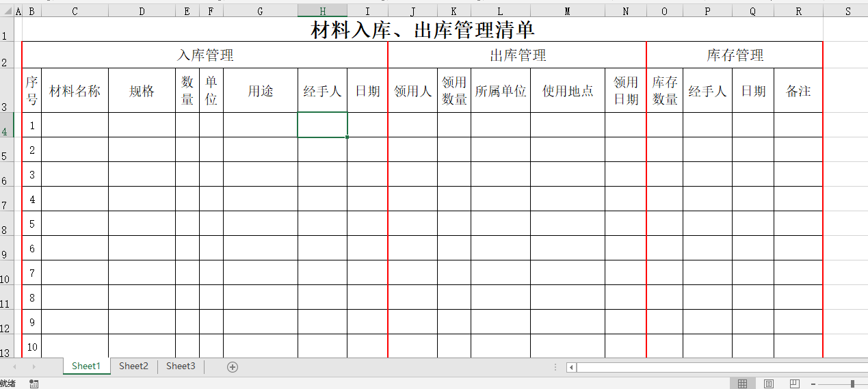Image resolution: width=868 pixels, height=389 pixels.
Task: Click previous sheet navigation arrow
Action: point(15,367)
